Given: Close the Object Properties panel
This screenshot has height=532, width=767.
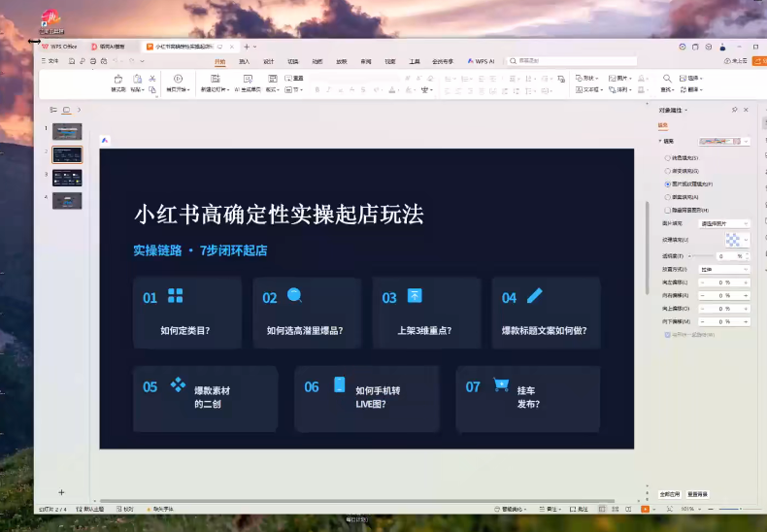Looking at the screenshot, I should point(746,110).
